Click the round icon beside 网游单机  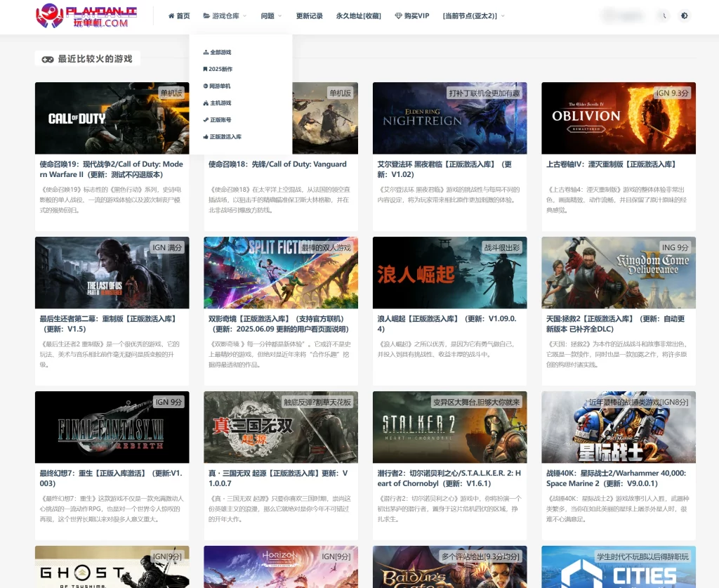pyautogui.click(x=205, y=86)
